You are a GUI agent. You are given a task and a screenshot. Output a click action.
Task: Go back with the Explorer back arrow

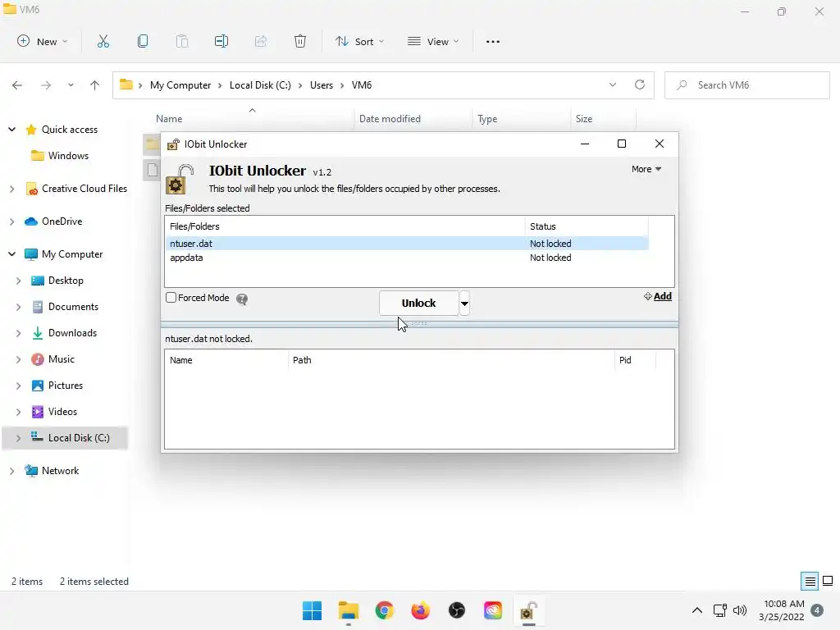point(17,85)
